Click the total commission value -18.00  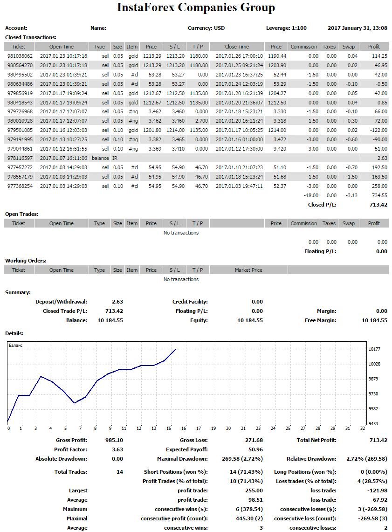[x=311, y=195]
